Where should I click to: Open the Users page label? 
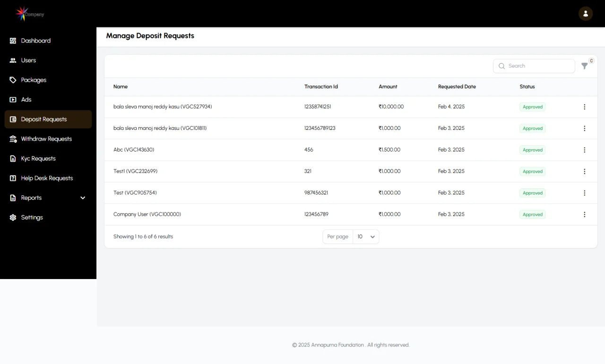pos(28,60)
